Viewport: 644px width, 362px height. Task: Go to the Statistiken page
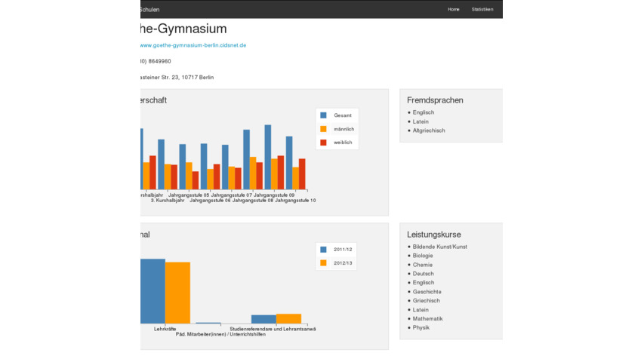tap(482, 9)
